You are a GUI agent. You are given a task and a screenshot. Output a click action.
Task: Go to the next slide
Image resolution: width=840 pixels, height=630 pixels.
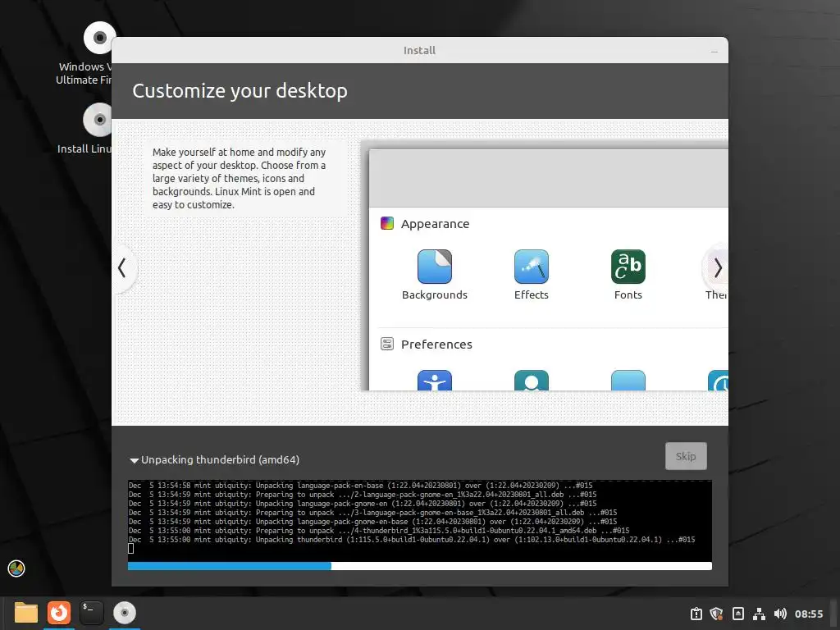pyautogui.click(x=717, y=267)
